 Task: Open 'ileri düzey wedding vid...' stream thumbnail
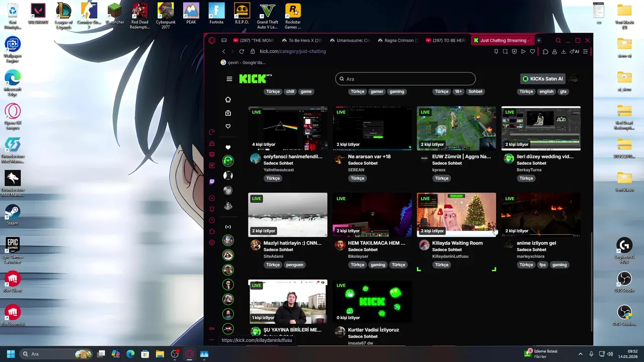tap(541, 128)
